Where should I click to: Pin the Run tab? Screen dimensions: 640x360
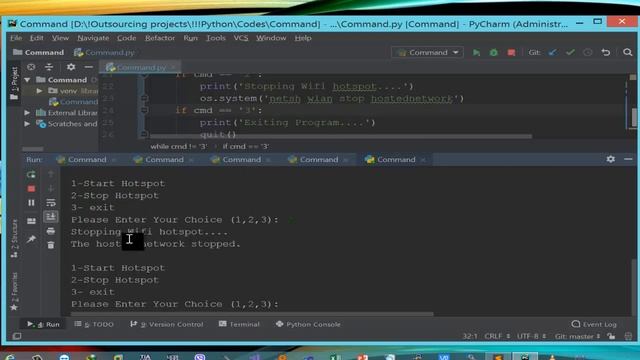tap(31, 239)
